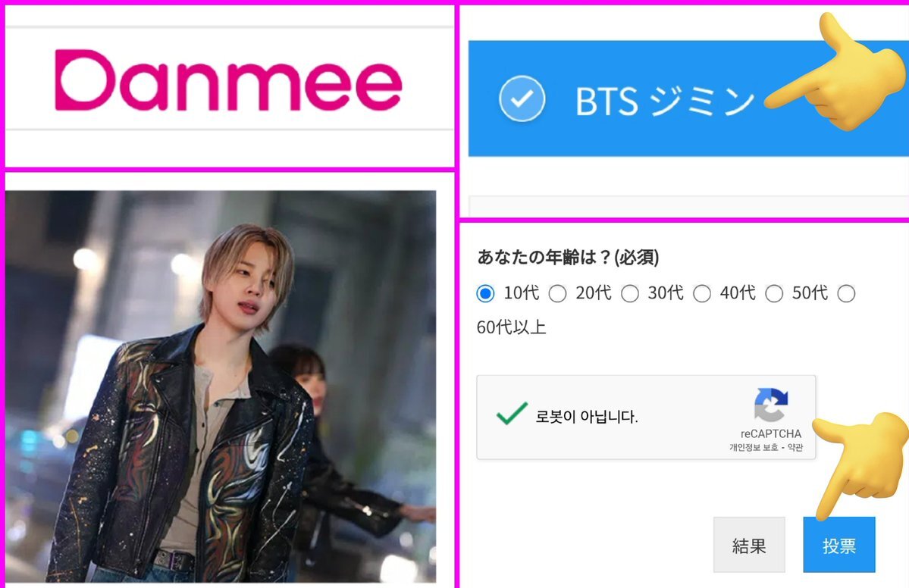Select the blue BTS ジミン poll option
Image resolution: width=909 pixels, height=588 pixels.
click(688, 99)
